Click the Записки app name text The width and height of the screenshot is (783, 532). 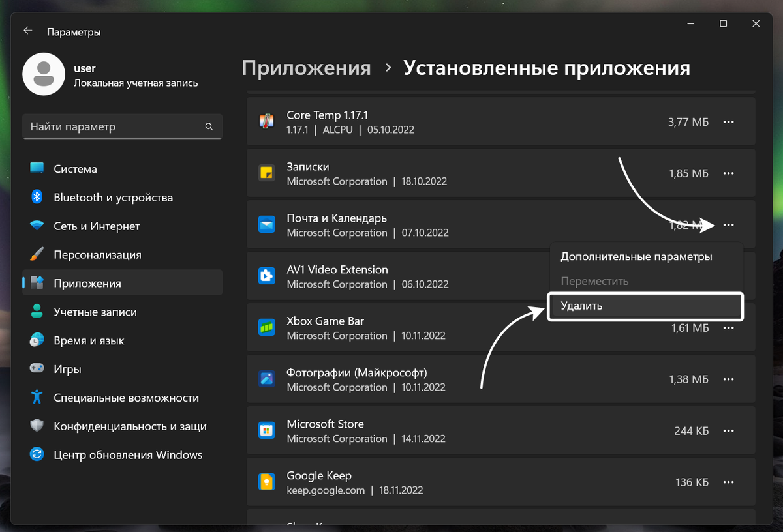pyautogui.click(x=308, y=167)
